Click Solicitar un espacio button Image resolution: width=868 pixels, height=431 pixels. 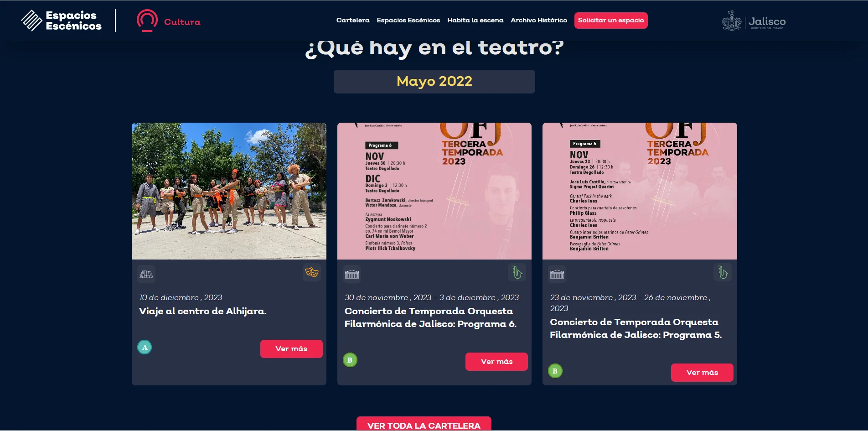point(611,21)
